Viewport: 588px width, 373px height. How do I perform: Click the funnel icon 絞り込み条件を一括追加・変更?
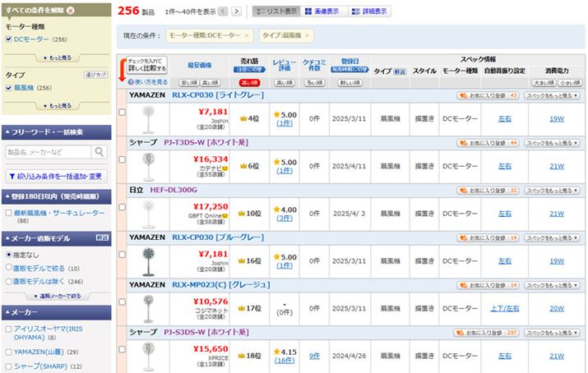[x=11, y=176]
